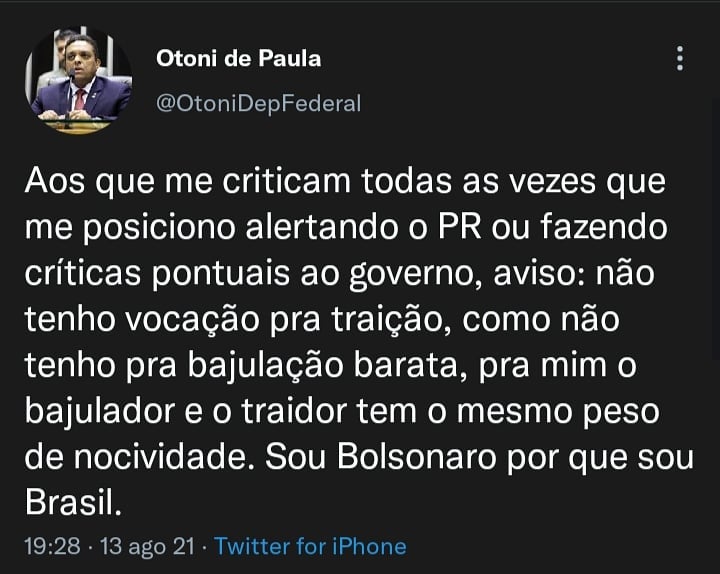Select the word bajulador in the tweet
This screenshot has height=574, width=720.
coord(100,412)
